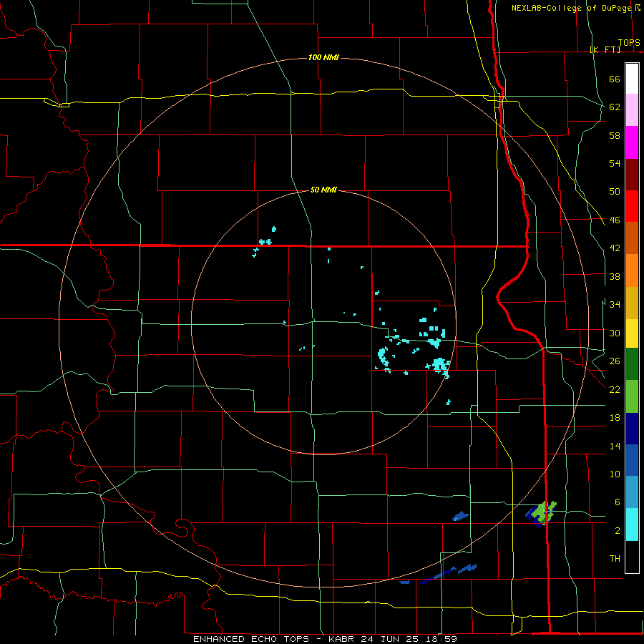Click the legend label 'TH'
The image size is (644, 644).
pyautogui.click(x=615, y=559)
